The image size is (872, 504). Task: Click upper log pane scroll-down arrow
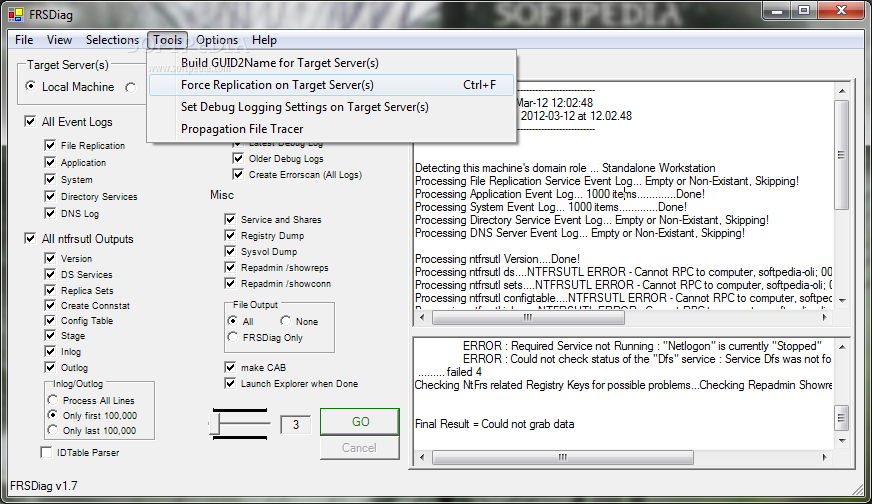[842, 300]
